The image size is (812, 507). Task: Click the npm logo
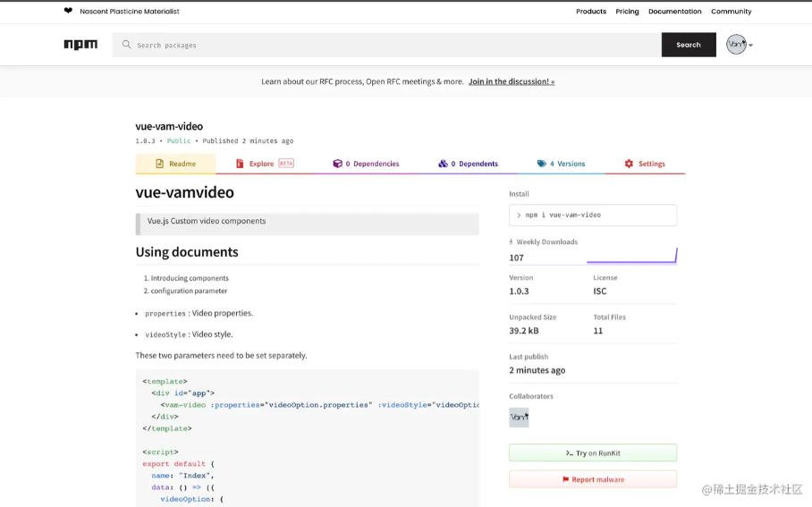pyautogui.click(x=80, y=45)
